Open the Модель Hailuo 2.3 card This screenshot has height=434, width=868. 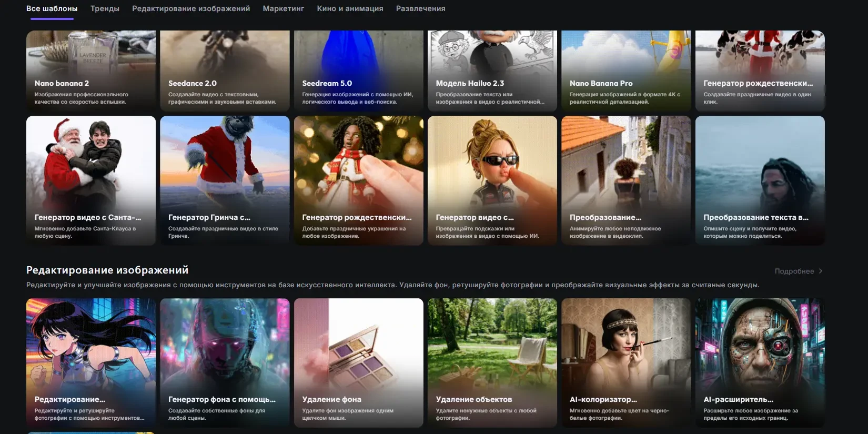(x=492, y=70)
